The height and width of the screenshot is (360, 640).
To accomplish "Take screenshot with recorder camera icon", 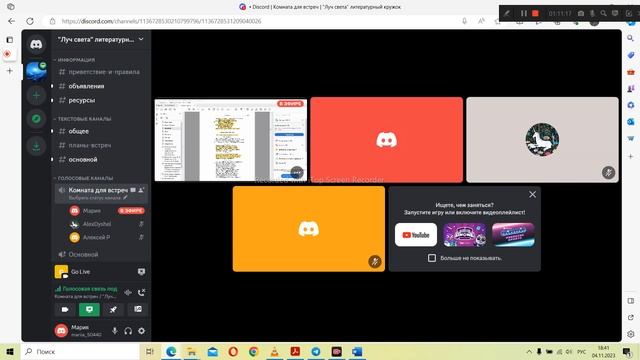I will point(581,13).
